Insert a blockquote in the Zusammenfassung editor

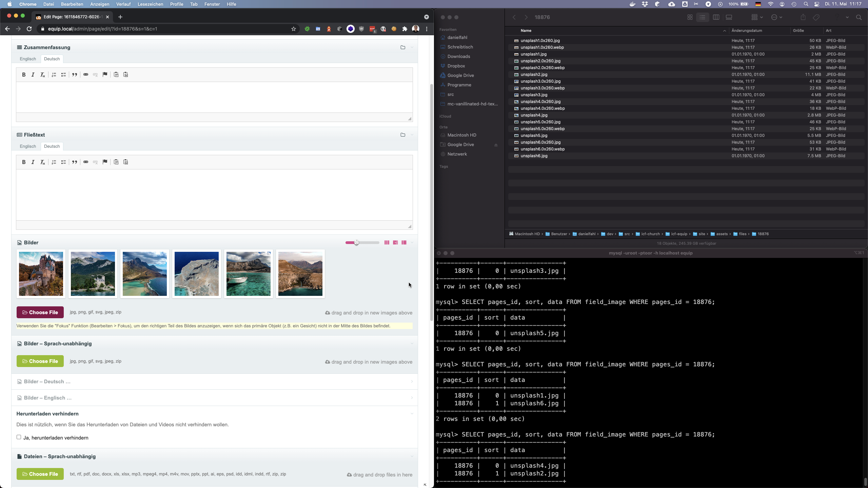point(75,75)
